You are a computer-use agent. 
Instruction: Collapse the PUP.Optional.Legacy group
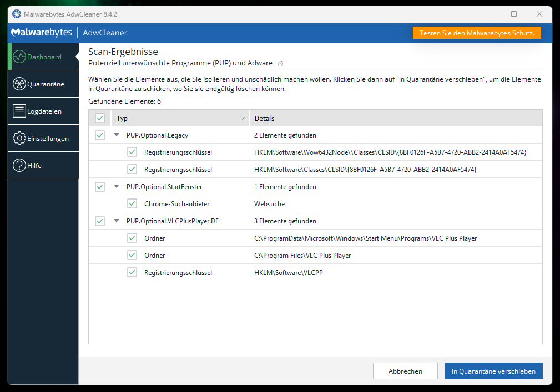coord(117,135)
